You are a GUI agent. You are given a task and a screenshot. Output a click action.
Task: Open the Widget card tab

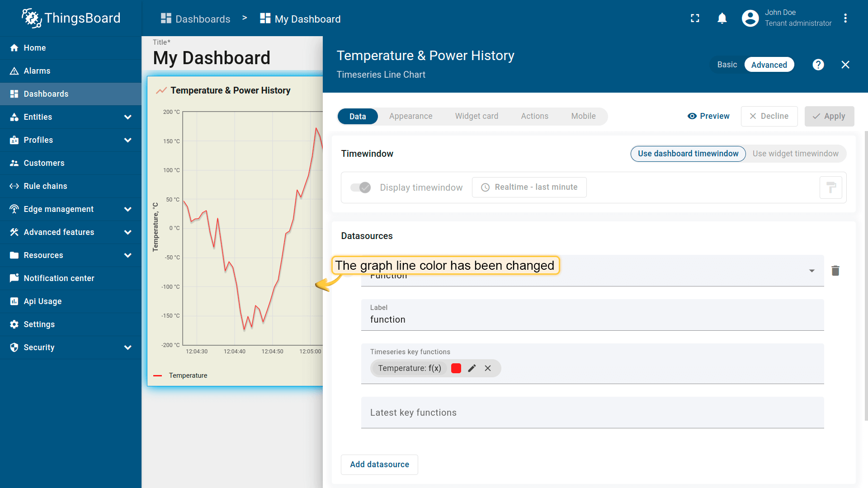coord(476,116)
